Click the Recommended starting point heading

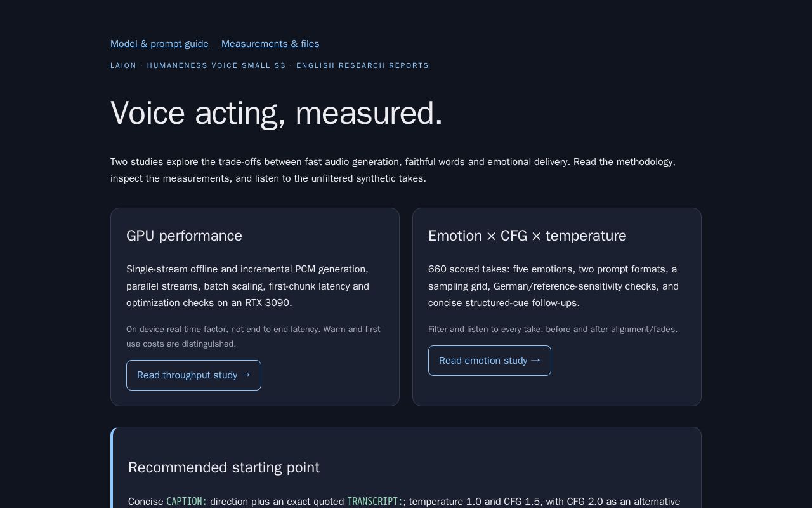pyautogui.click(x=224, y=467)
